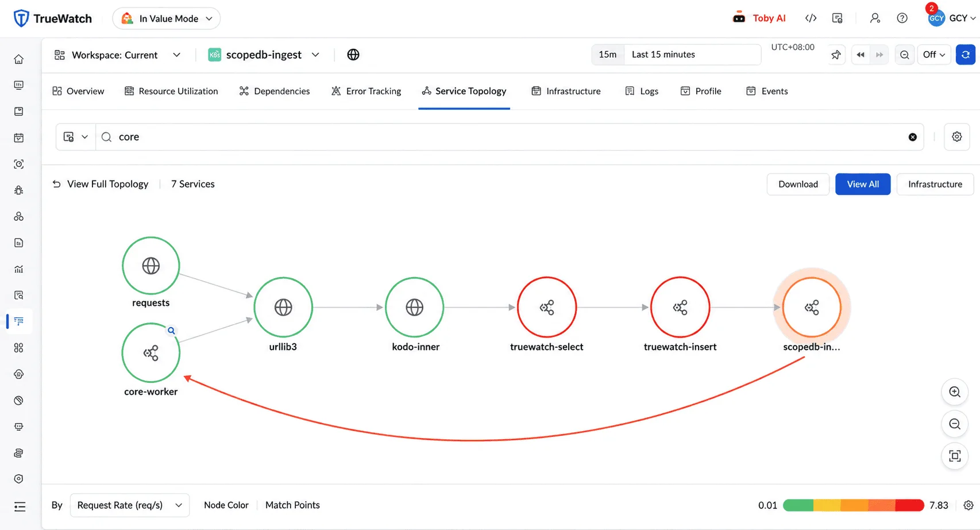Click the core search input field

pyautogui.click(x=509, y=137)
